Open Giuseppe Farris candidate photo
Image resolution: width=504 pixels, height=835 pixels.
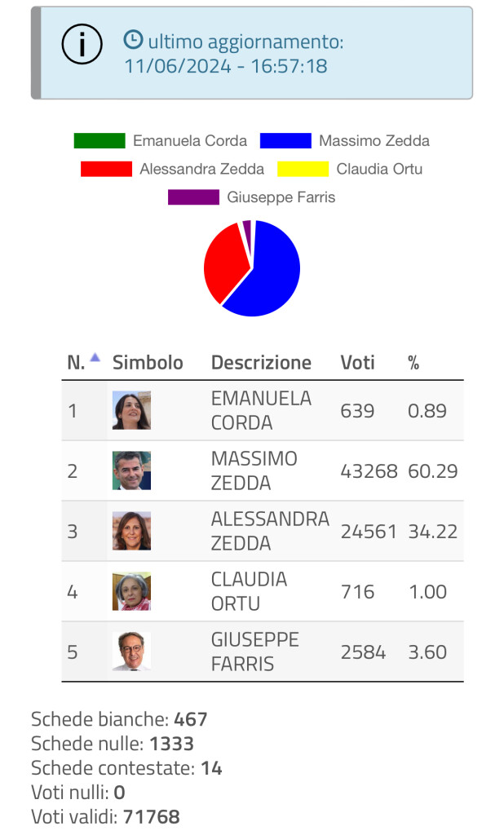point(131,652)
